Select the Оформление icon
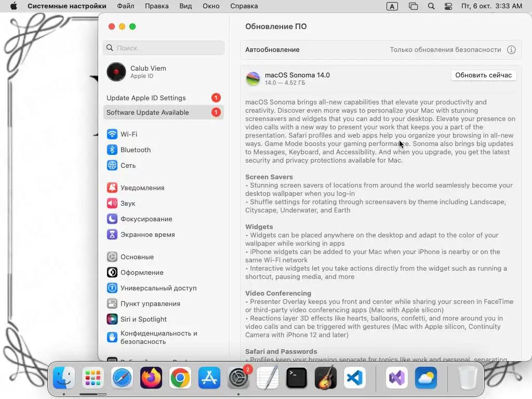This screenshot has width=532, height=399. pos(112,272)
